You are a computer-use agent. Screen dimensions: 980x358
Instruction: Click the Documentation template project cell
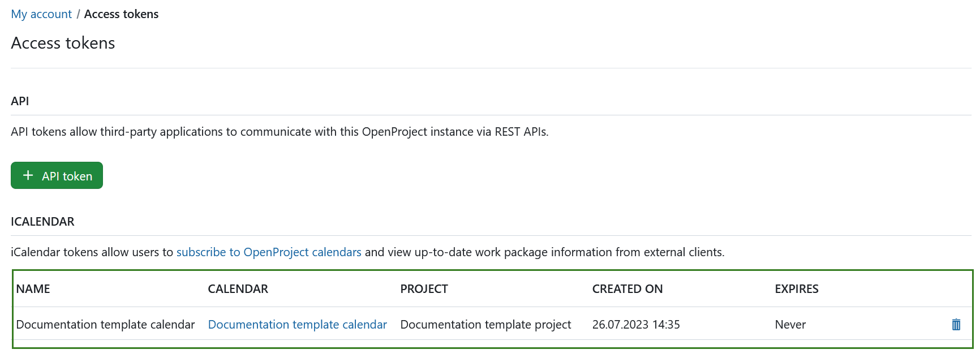(x=485, y=325)
